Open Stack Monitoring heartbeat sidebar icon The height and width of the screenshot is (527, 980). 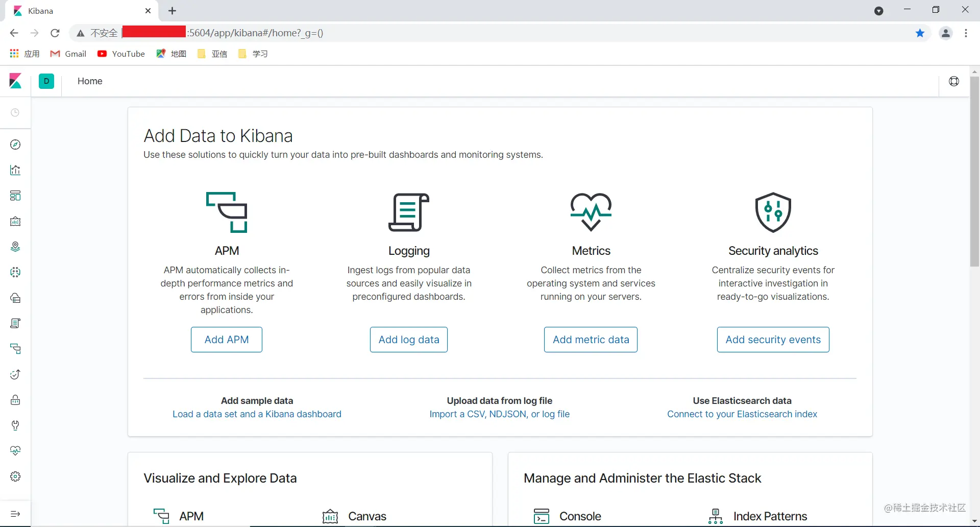[x=15, y=451]
